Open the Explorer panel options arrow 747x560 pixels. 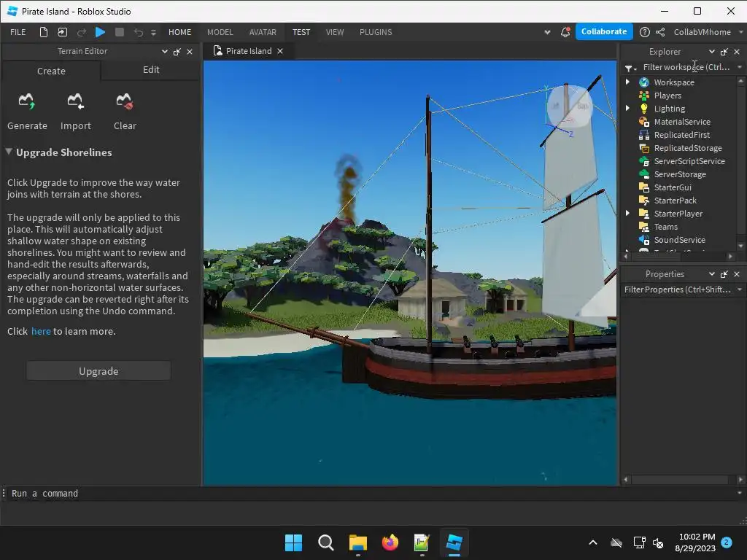pyautogui.click(x=711, y=52)
